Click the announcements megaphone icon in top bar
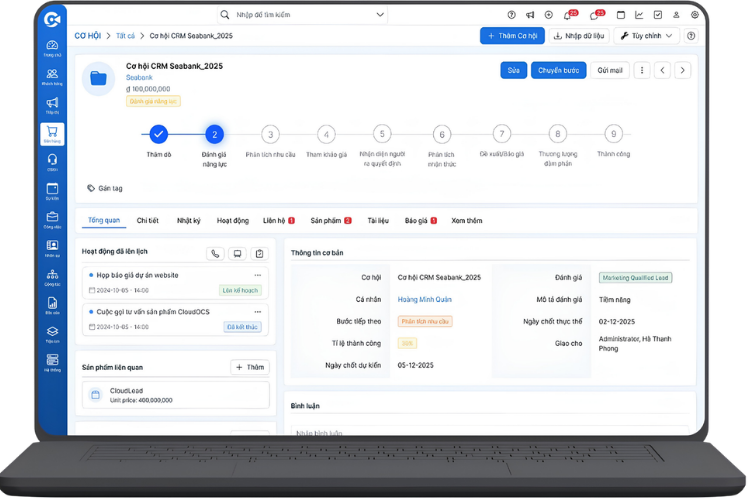This screenshot has height=500, width=750. pos(530,15)
